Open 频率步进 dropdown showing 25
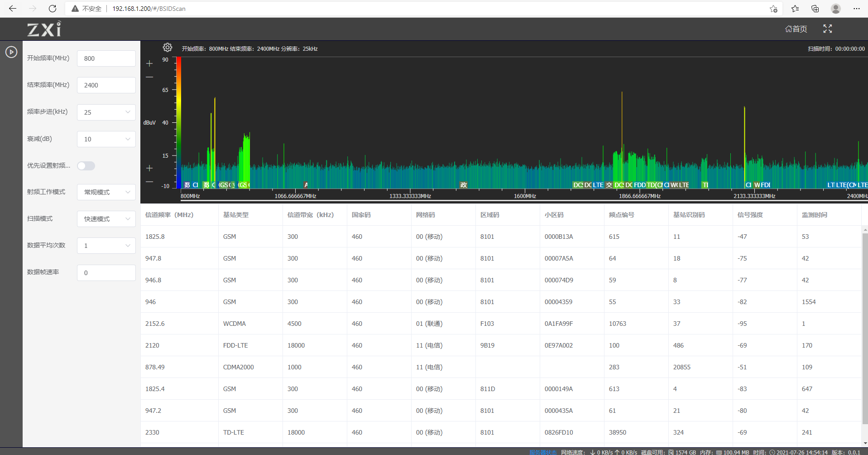This screenshot has height=455, width=868. click(x=106, y=112)
